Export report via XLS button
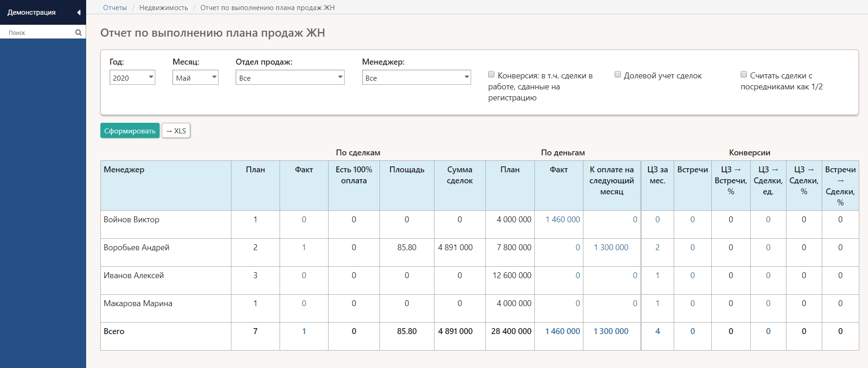 coord(176,131)
